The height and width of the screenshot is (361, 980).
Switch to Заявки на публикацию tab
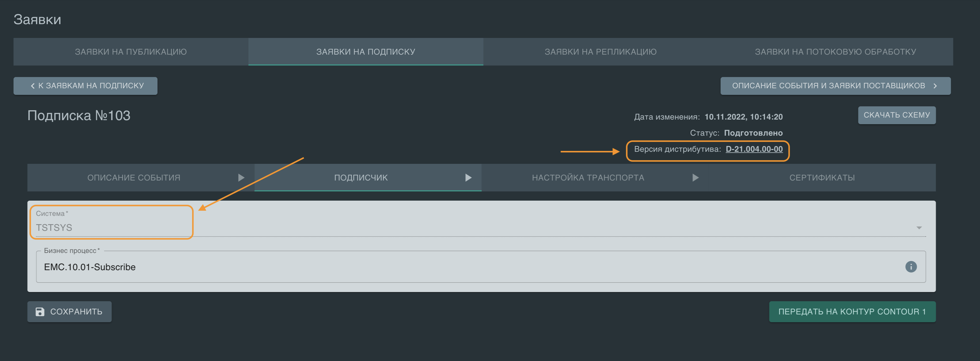(130, 52)
